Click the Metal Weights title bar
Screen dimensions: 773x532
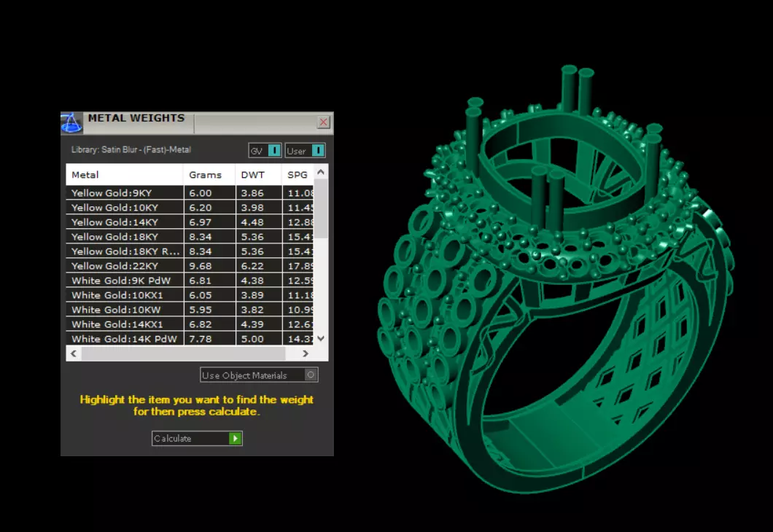tap(197, 122)
